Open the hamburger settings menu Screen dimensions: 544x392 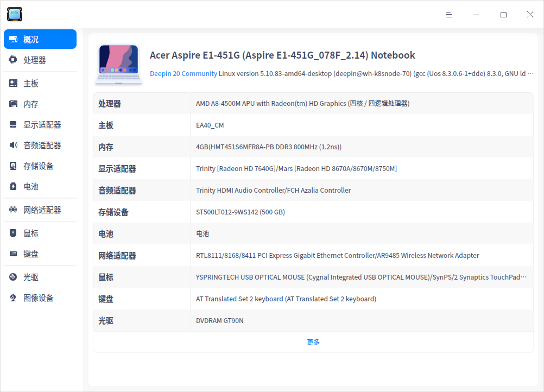(x=449, y=15)
